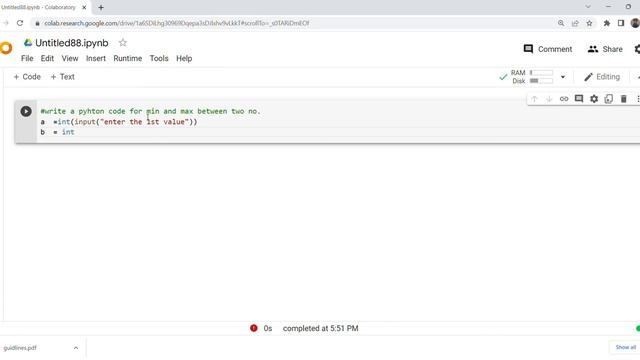This screenshot has height=360, width=640.
Task: Click the comment line '#write a pyhton code'
Action: [x=150, y=111]
